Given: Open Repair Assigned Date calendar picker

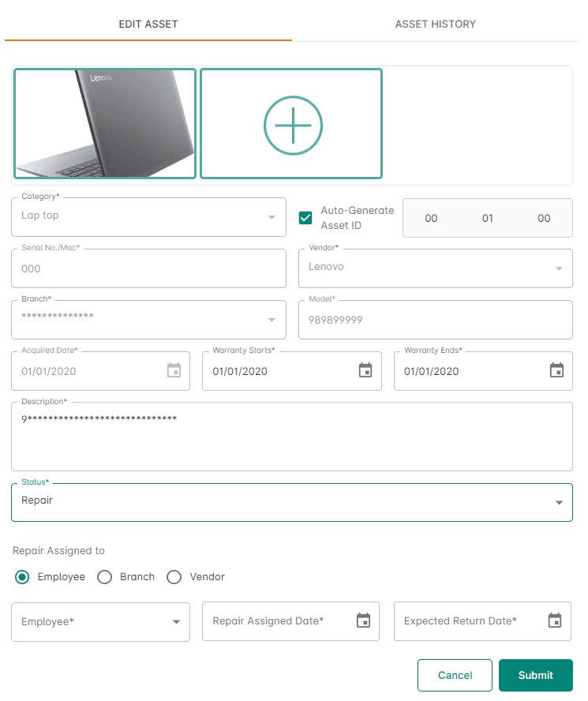Looking at the screenshot, I should tap(363, 620).
